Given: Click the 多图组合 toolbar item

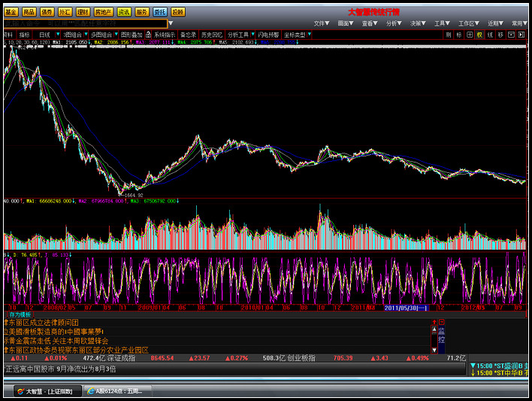Looking at the screenshot, I should [101, 35].
